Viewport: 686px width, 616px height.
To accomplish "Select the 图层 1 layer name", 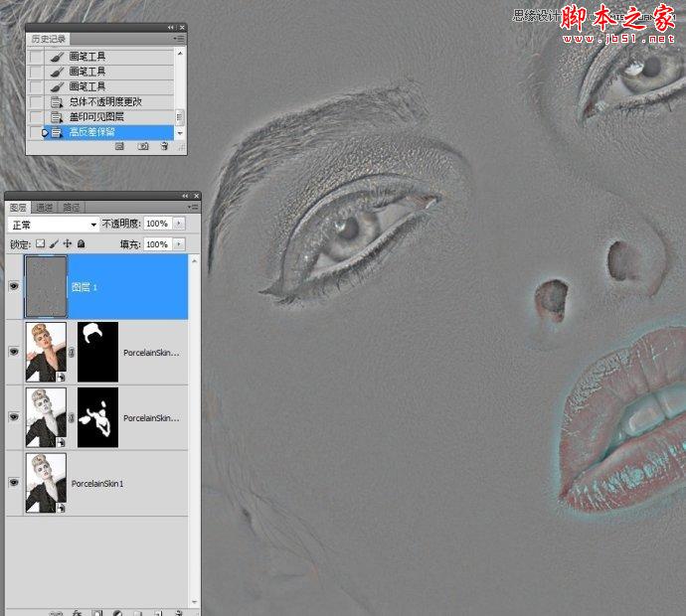I will point(85,287).
